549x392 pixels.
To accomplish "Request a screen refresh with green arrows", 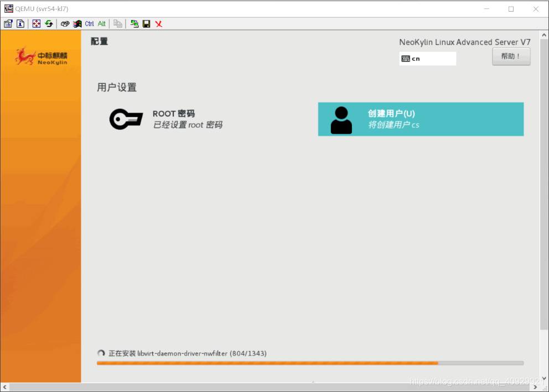I will click(49, 24).
